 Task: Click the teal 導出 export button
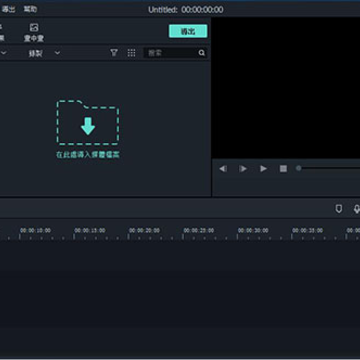pyautogui.click(x=188, y=31)
